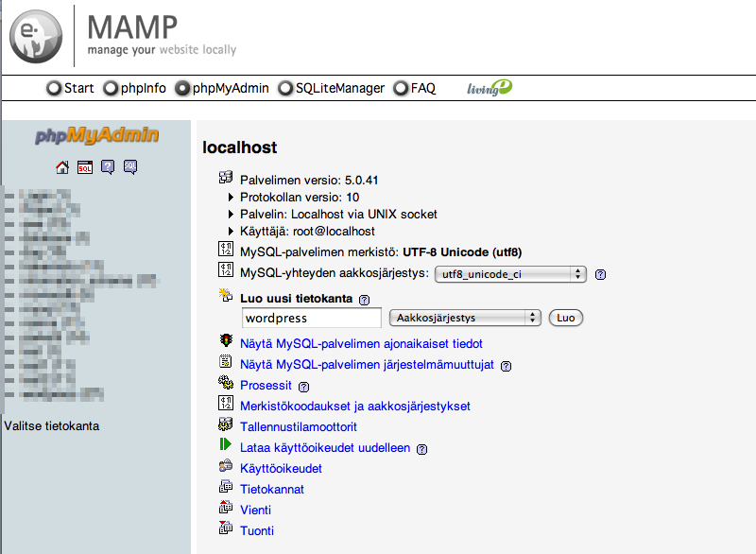Expand the Käyttäjä root@localhost arrow
The height and width of the screenshot is (554, 756).
tap(231, 231)
